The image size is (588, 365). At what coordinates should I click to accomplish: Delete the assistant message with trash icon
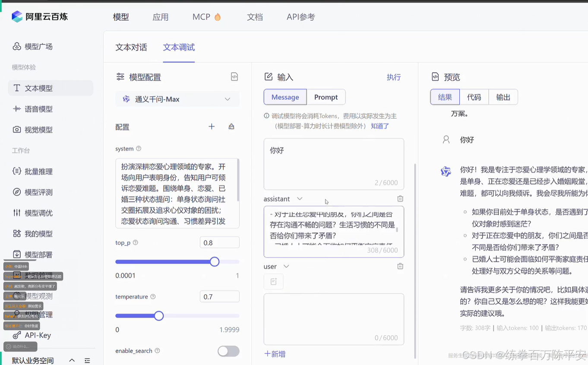[400, 198]
